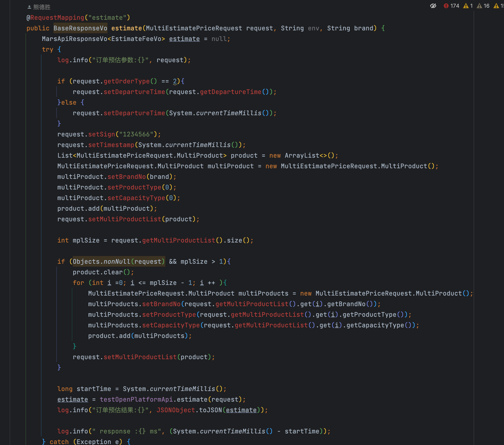Click the " response :{} ms" log string
Screen dimensions: 504x445
[126, 431]
